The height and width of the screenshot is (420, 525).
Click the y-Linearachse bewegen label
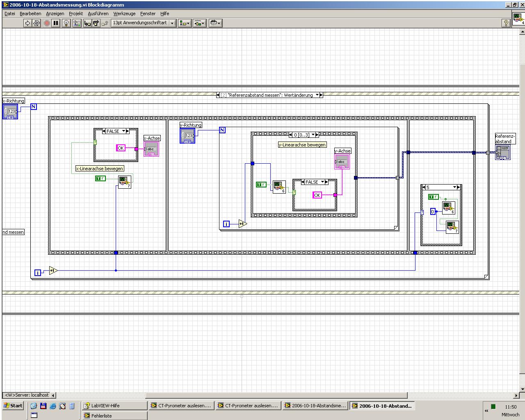[x=302, y=145]
